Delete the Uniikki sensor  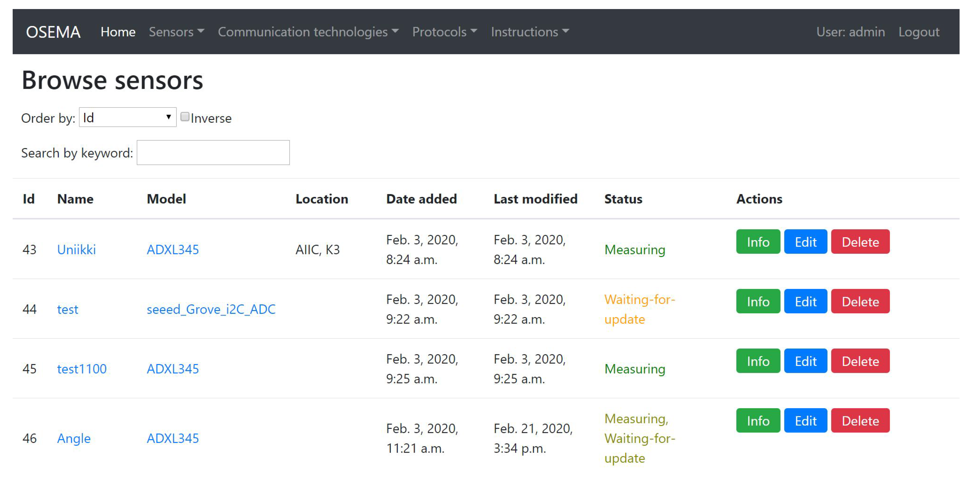[x=860, y=242]
